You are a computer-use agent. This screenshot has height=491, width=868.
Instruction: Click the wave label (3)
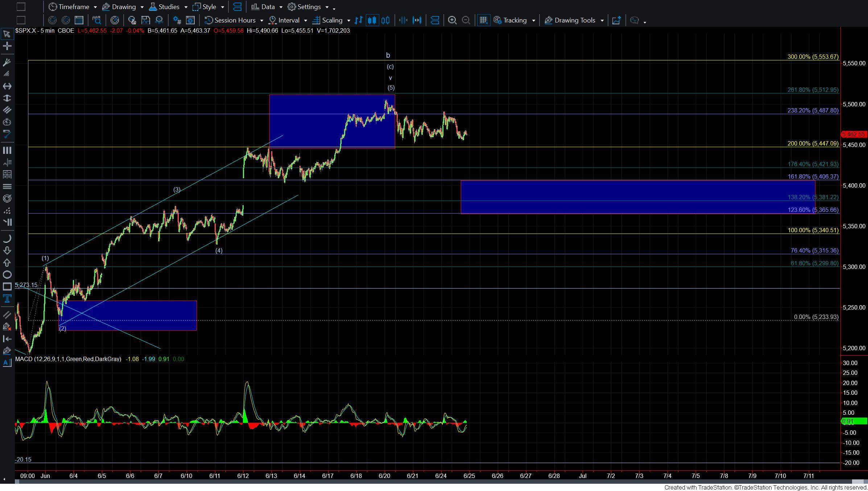click(177, 189)
